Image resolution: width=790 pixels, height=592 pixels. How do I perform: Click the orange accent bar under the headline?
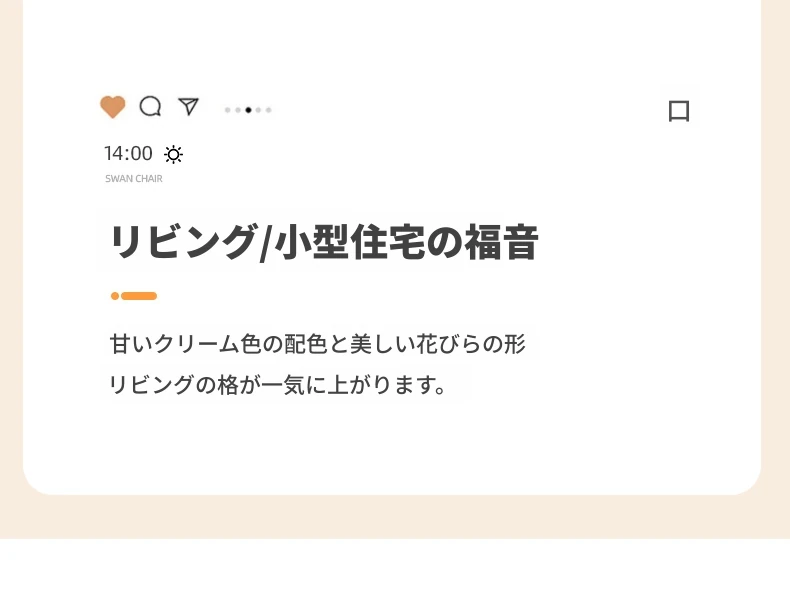[x=139, y=296]
